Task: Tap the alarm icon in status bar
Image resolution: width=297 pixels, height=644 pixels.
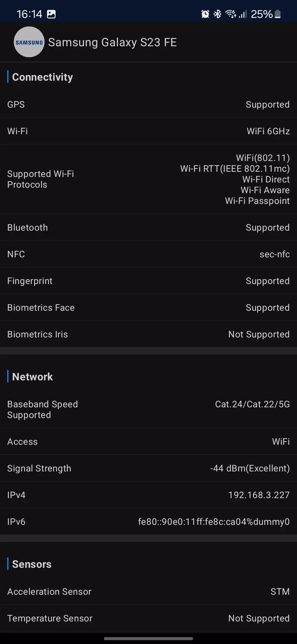Action: [x=205, y=14]
